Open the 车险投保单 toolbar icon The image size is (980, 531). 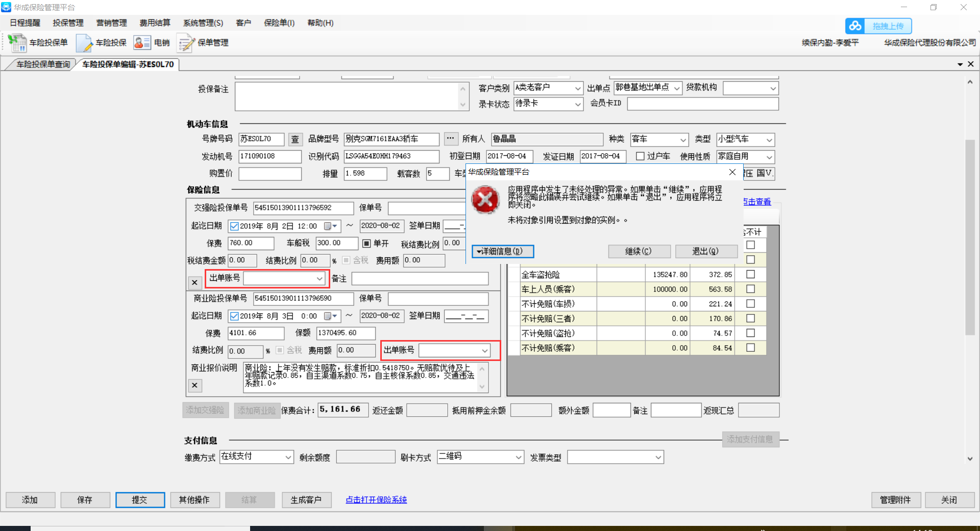point(17,43)
